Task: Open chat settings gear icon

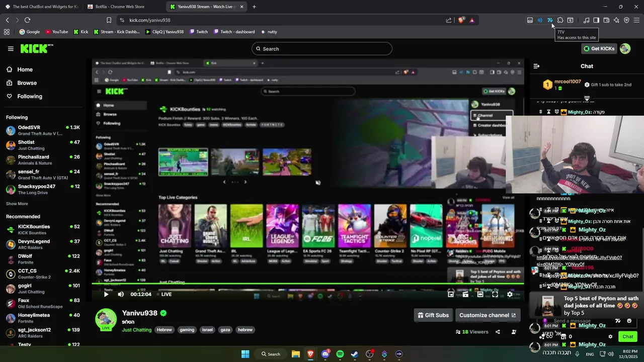Action: tap(610, 336)
